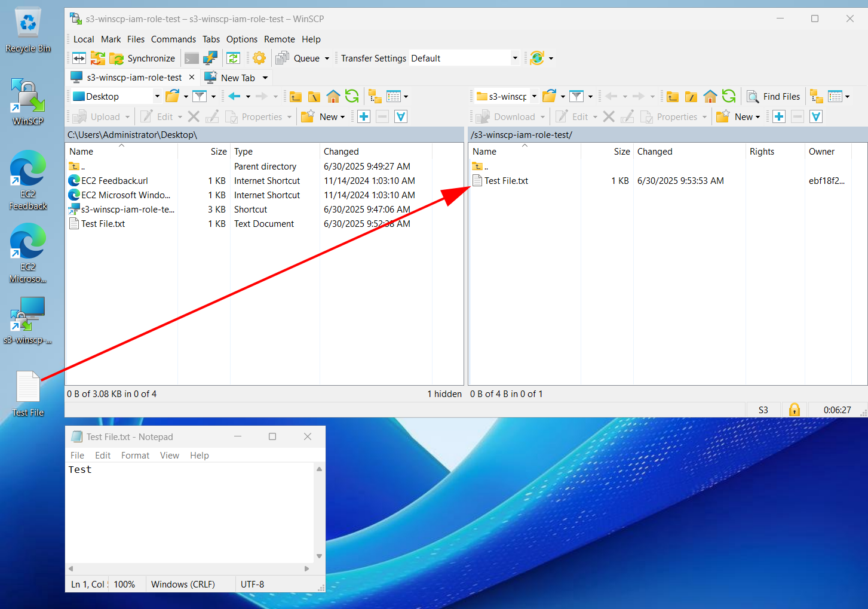Image resolution: width=868 pixels, height=609 pixels.
Task: Open the Commands menu
Action: (173, 39)
